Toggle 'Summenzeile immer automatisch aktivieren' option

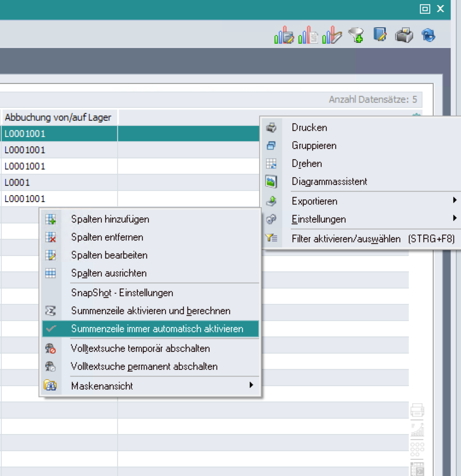[157, 329]
